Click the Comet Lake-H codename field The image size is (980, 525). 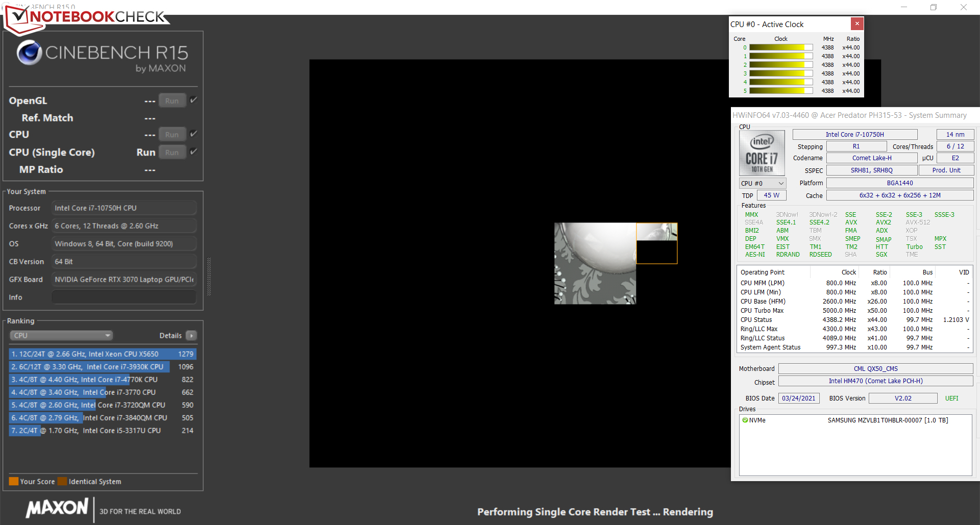[872, 158]
